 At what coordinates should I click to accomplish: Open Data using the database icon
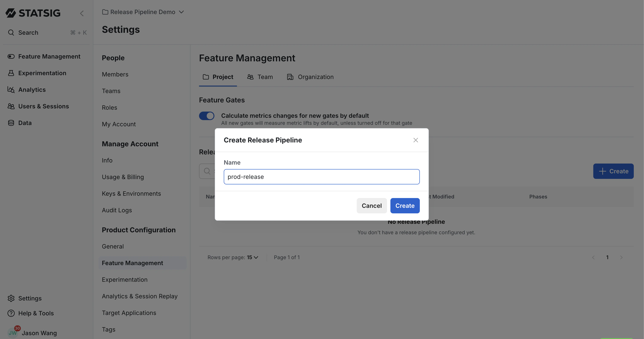[x=11, y=123]
